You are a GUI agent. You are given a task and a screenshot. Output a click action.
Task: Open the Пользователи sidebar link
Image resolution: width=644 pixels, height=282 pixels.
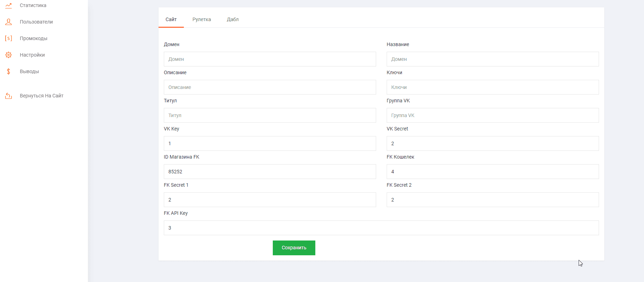36,22
